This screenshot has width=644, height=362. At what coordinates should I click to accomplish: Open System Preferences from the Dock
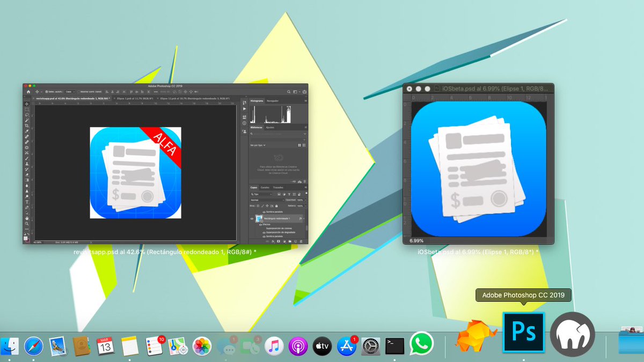tap(371, 346)
